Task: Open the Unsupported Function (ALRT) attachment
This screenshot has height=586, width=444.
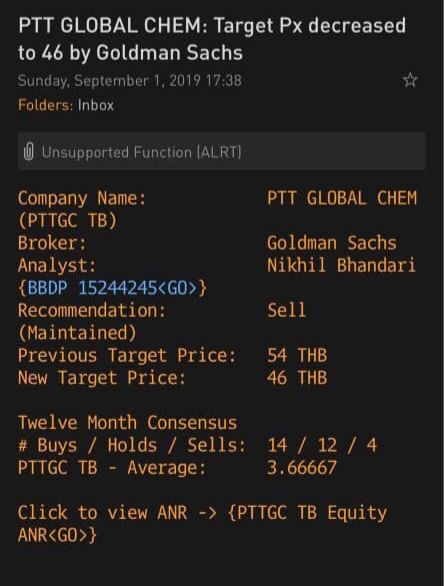Action: coord(222,151)
